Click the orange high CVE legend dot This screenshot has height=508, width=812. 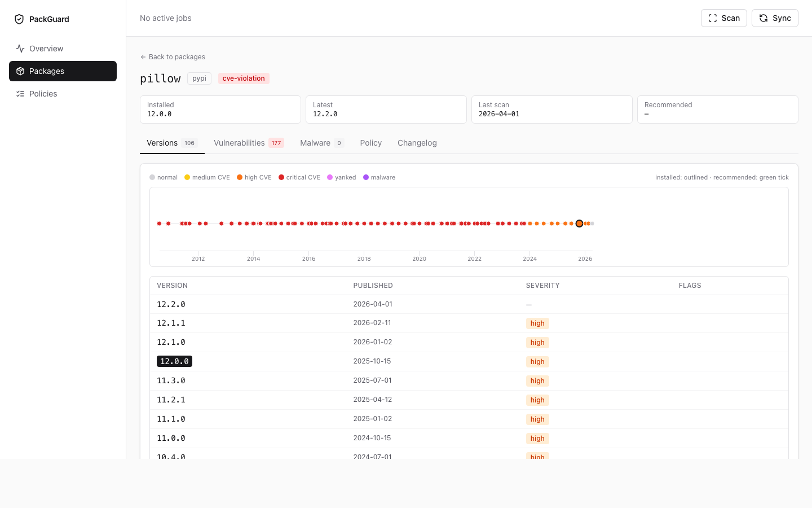[x=240, y=177]
